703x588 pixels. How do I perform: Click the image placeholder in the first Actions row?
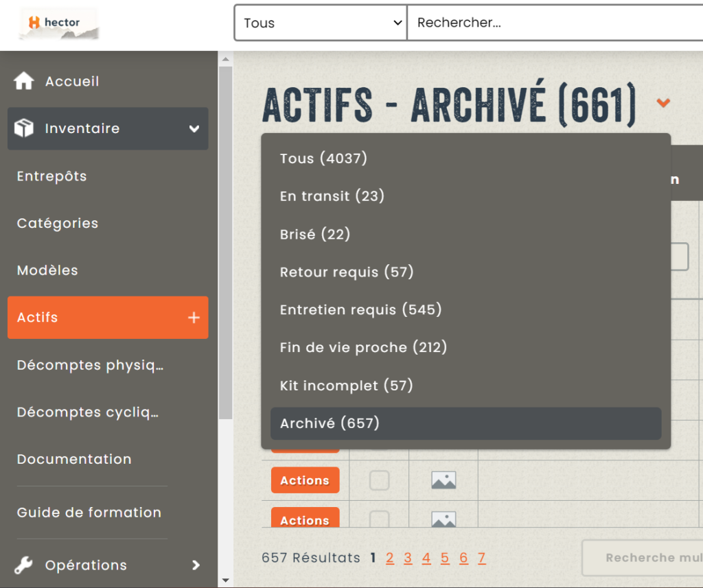443,480
